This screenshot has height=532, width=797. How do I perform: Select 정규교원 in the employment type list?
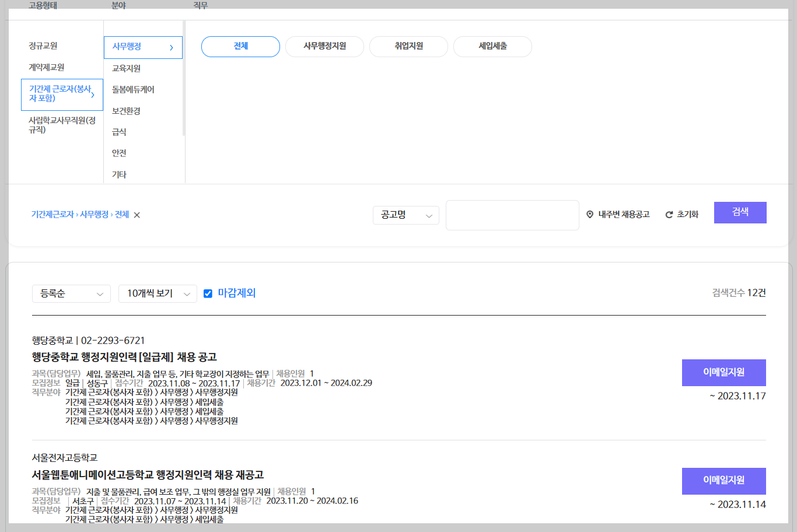pos(43,44)
